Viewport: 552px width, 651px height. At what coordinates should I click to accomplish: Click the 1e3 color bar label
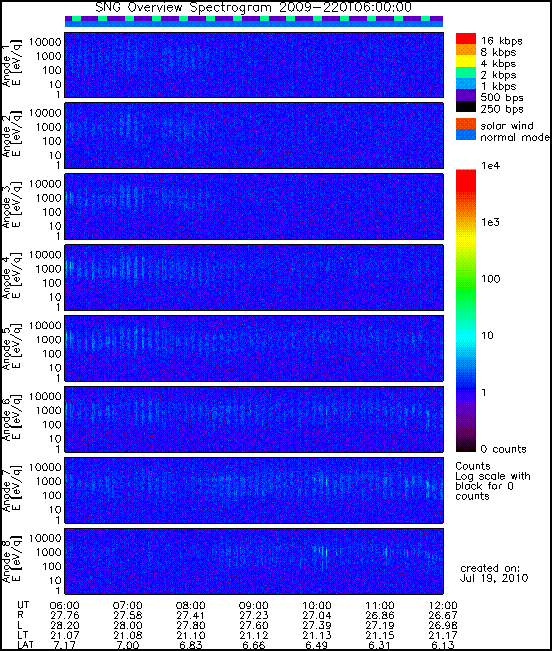pos(491,222)
